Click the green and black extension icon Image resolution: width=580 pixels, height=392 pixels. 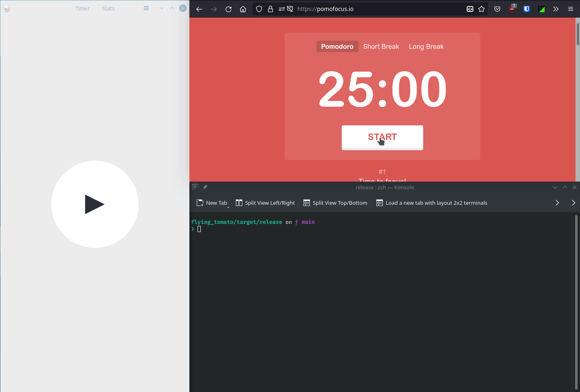point(541,9)
